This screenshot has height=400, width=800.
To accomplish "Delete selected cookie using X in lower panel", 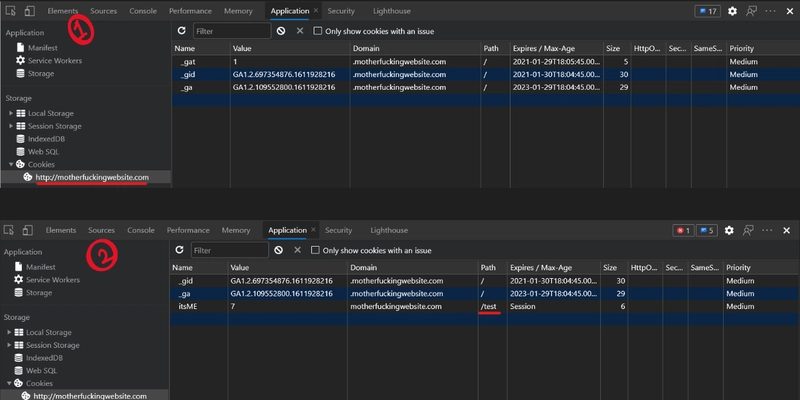I will [297, 250].
